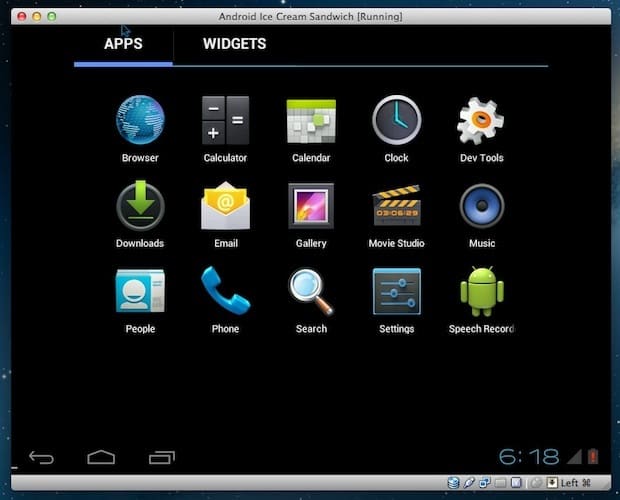Switch to the APPS tab

123,44
